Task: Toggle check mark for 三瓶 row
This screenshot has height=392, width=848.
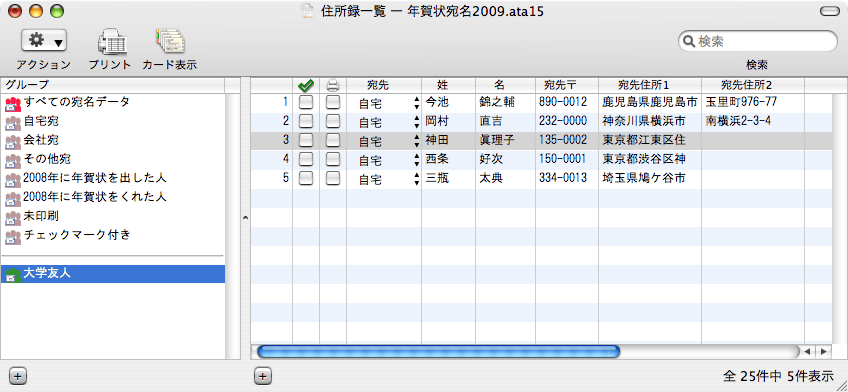Action: (306, 178)
